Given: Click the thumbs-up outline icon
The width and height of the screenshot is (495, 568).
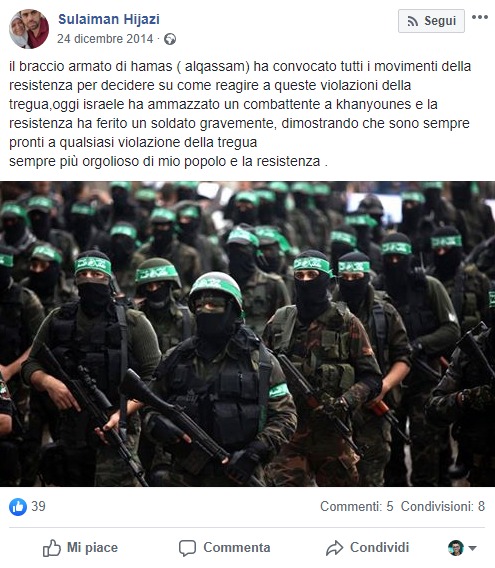Looking at the screenshot, I should pyautogui.click(x=52, y=548).
